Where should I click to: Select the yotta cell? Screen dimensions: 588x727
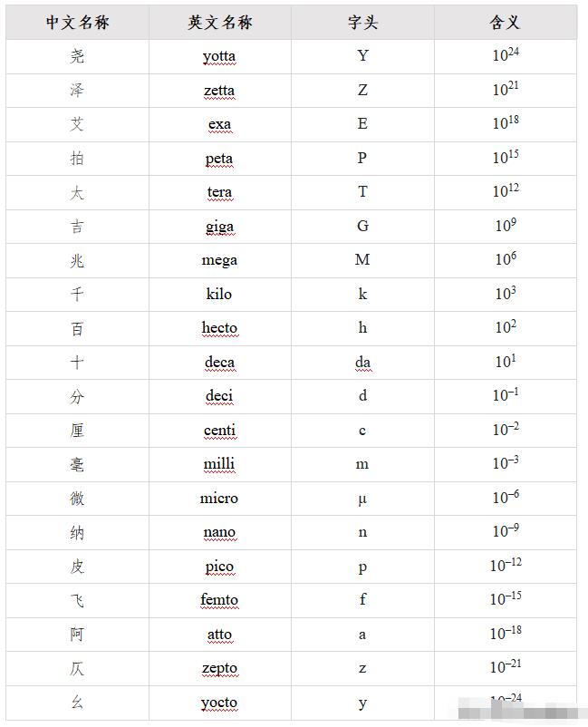tap(220, 56)
